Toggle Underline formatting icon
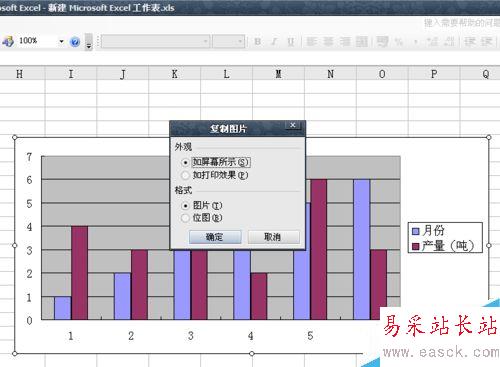The height and width of the screenshot is (367, 500). point(291,42)
